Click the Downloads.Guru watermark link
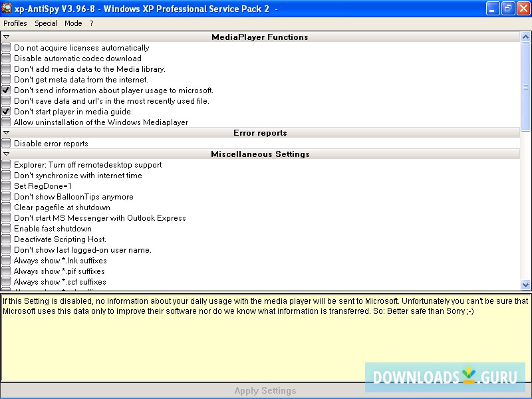 (x=444, y=376)
